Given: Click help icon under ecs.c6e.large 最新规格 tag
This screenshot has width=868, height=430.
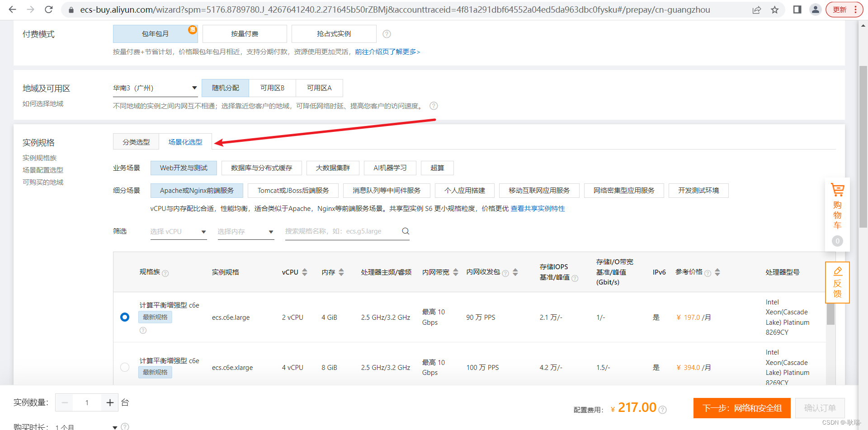Looking at the screenshot, I should tap(143, 331).
